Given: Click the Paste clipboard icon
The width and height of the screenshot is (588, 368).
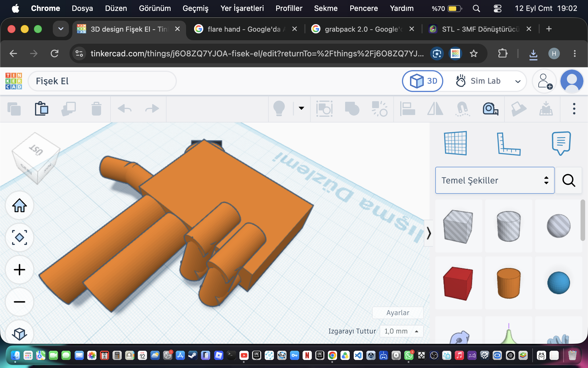Looking at the screenshot, I should [41, 109].
